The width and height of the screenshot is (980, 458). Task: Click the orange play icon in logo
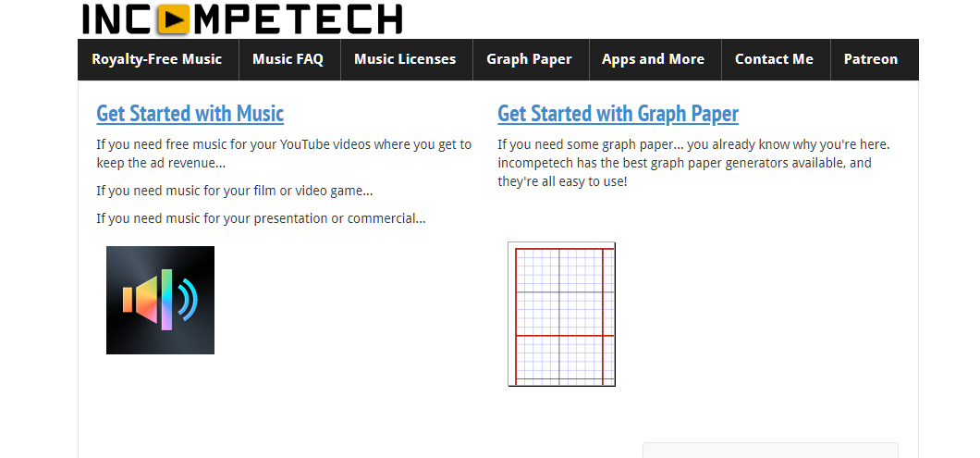pos(174,18)
